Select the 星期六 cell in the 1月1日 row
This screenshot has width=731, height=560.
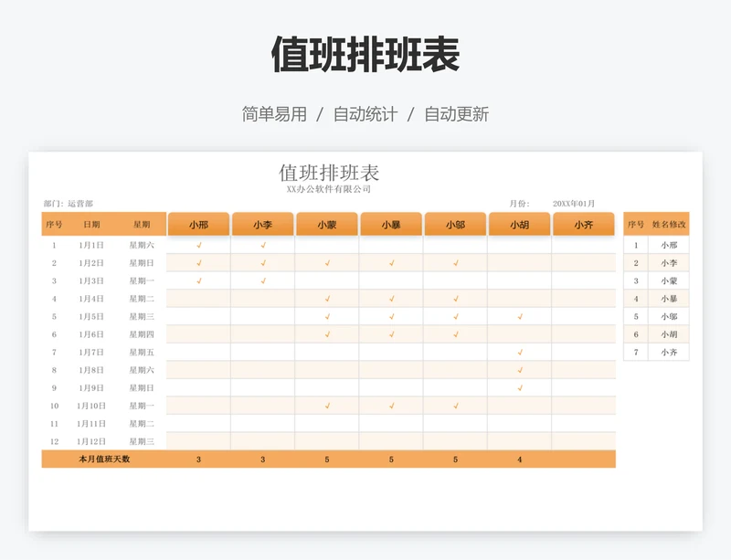[x=142, y=245]
